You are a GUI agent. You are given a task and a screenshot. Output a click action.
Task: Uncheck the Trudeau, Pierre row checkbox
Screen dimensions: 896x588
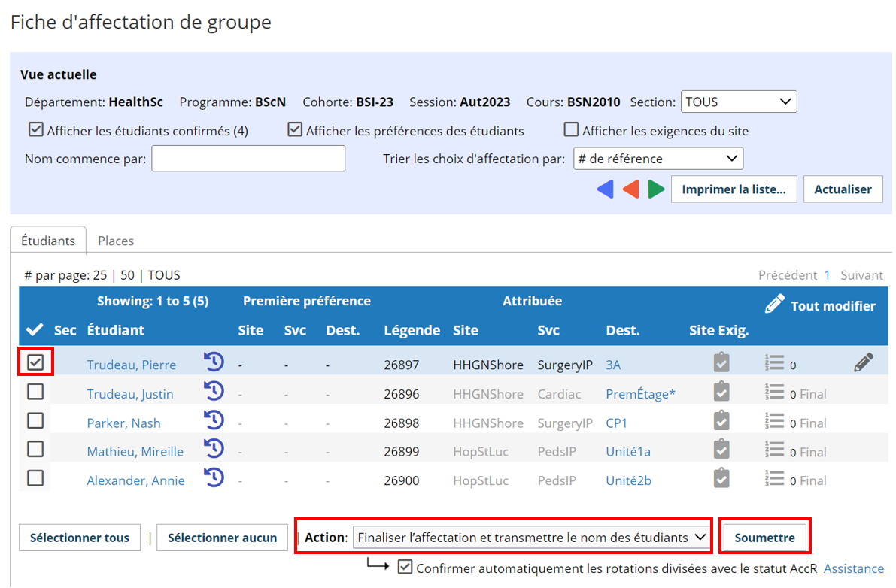point(35,362)
